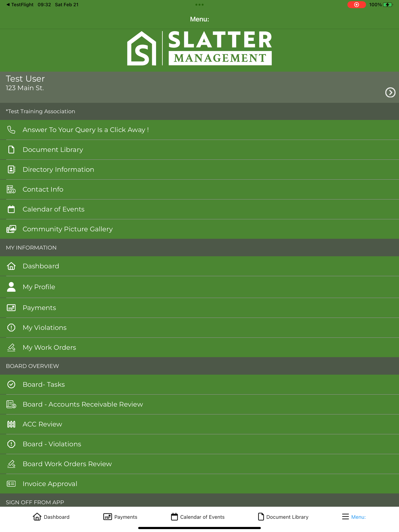Tap the gavel icon beside My Work Orders
The height and width of the screenshot is (532, 399).
[11, 347]
